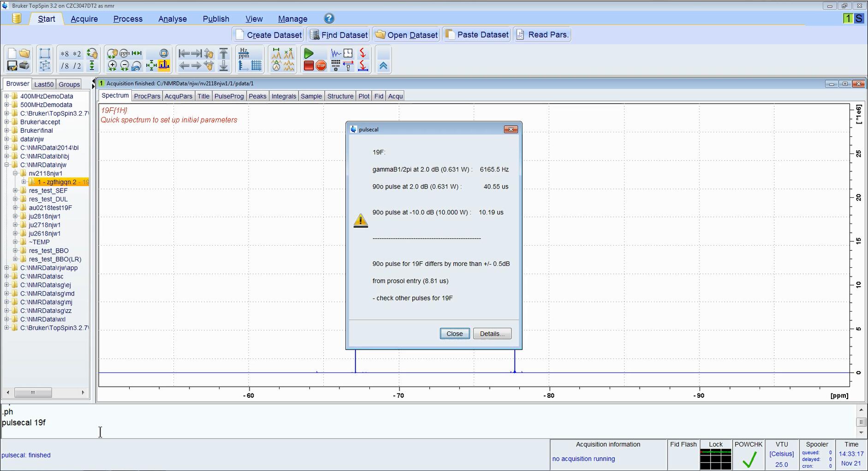Click the zoom in plus magnifier icon

click(112, 66)
